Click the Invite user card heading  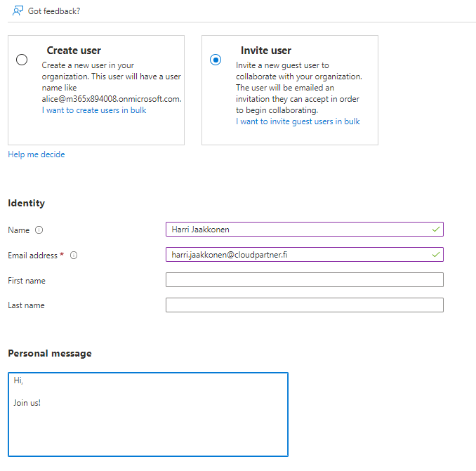tap(266, 51)
